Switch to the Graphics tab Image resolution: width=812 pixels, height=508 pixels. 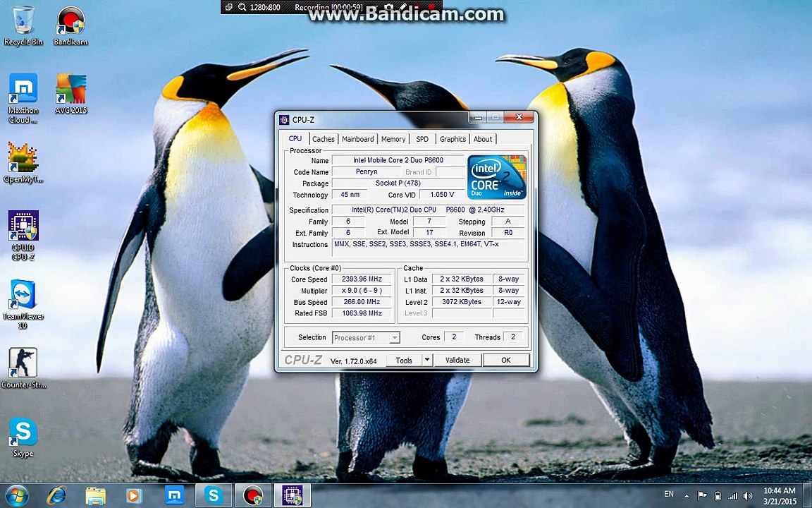tap(453, 139)
